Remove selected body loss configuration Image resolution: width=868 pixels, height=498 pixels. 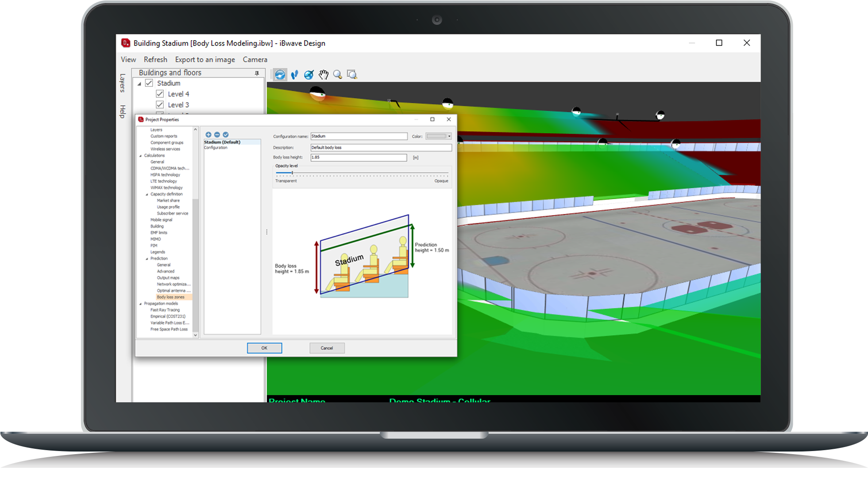pos(217,135)
